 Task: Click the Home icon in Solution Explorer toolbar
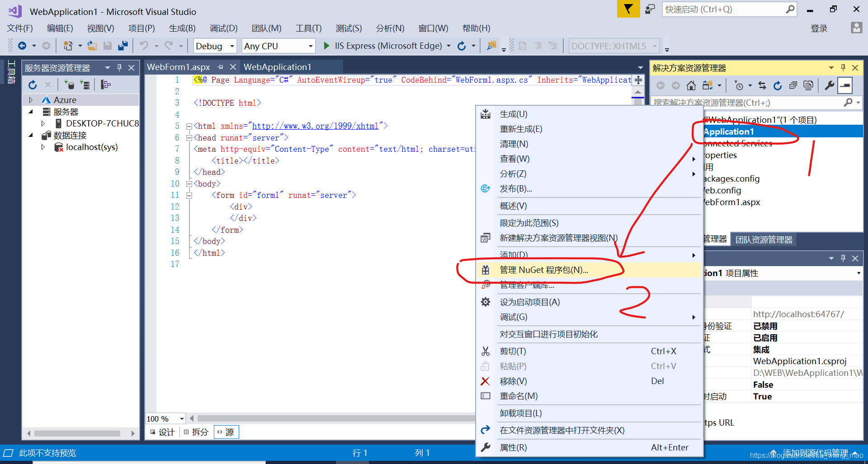691,85
